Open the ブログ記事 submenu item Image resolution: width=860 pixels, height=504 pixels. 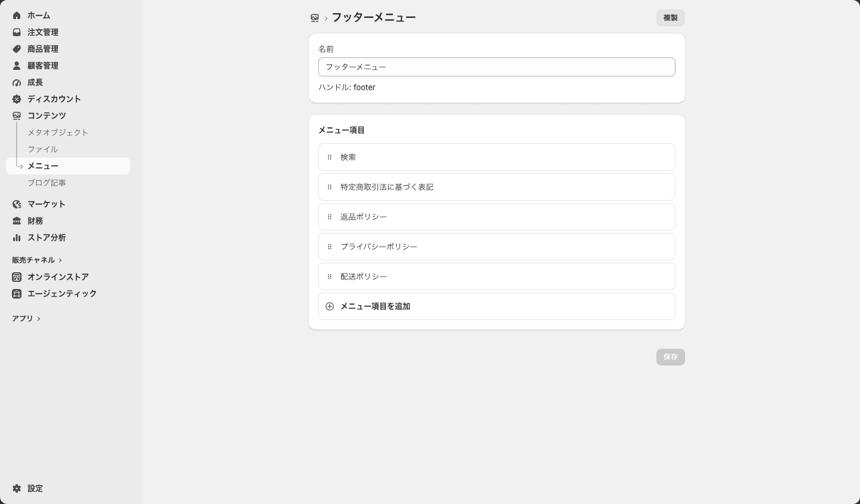[x=68, y=183]
